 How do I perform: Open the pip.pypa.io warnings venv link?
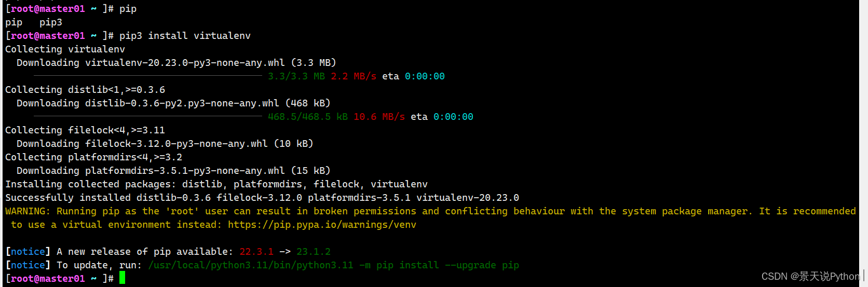click(x=322, y=225)
